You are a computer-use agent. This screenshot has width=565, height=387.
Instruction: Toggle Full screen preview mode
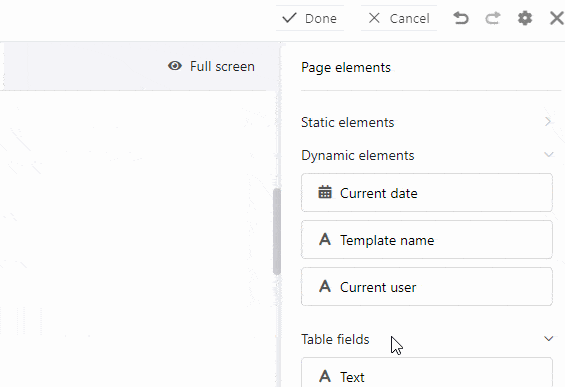pos(211,66)
